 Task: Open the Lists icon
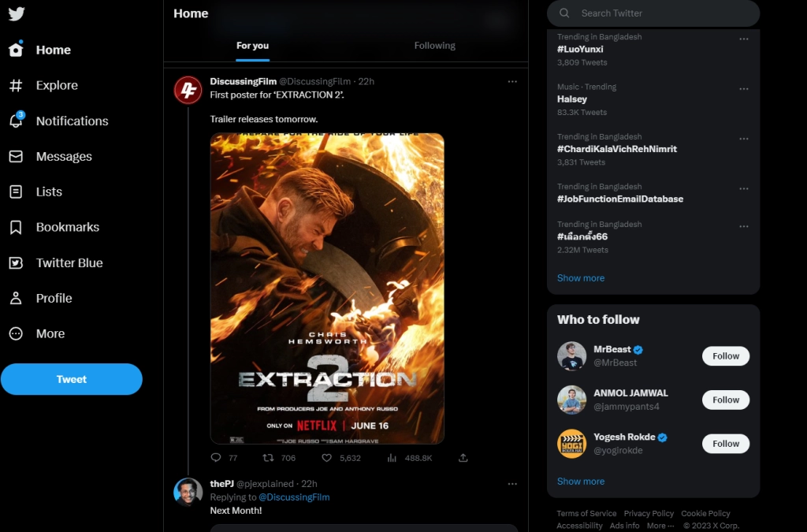pyautogui.click(x=16, y=192)
